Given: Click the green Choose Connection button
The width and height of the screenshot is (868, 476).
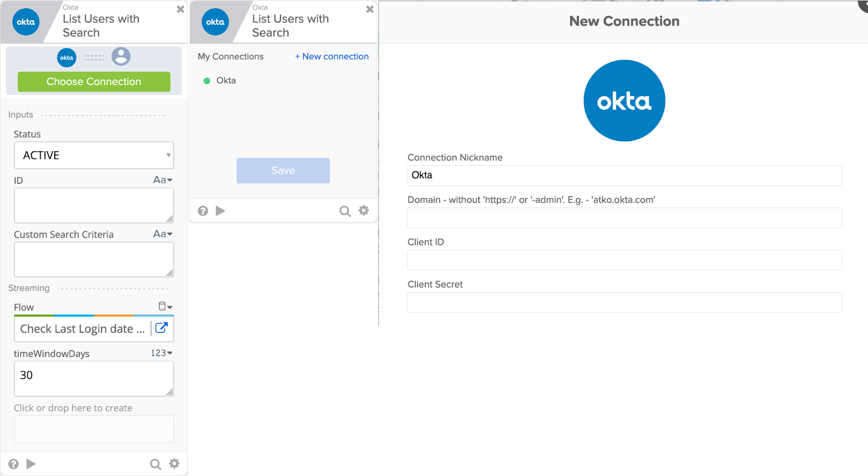Looking at the screenshot, I should (94, 82).
